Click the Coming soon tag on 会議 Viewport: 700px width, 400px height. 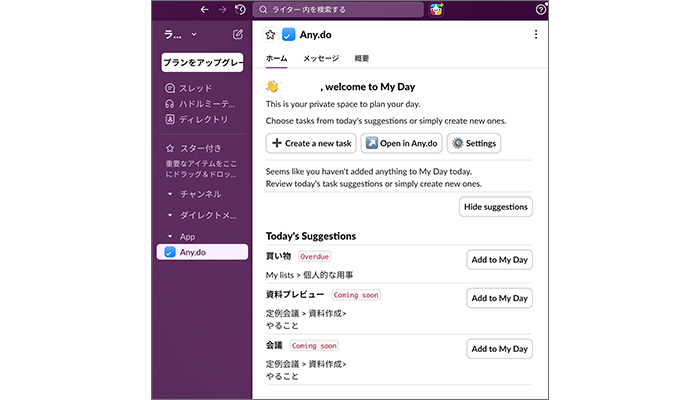[314, 346]
